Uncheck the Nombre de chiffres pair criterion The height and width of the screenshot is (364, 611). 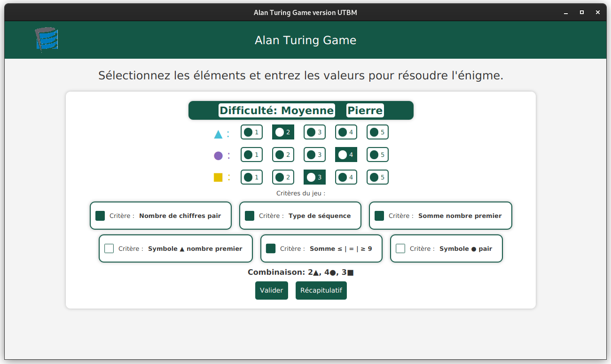tap(100, 216)
